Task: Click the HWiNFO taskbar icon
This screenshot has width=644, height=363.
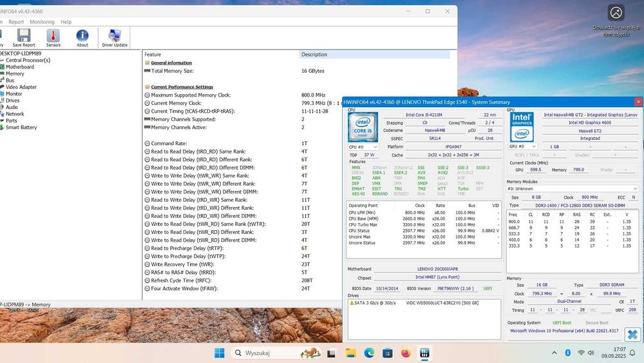Action: (424, 353)
